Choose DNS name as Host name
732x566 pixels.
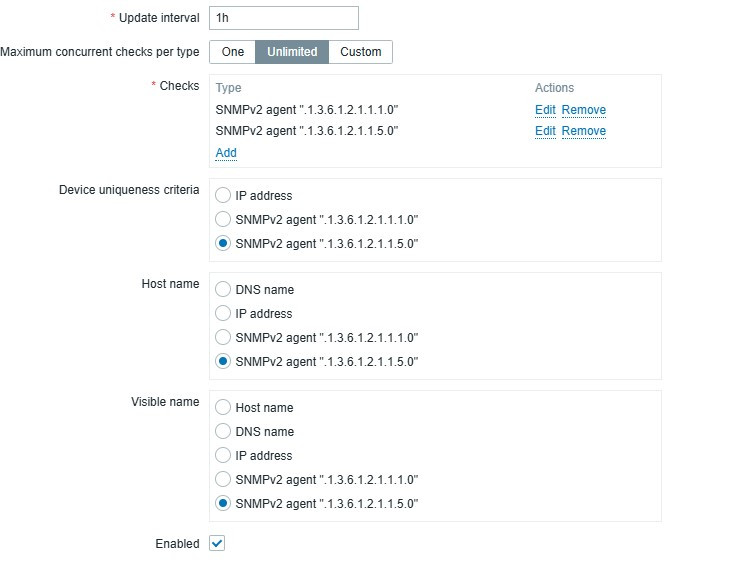(223, 290)
